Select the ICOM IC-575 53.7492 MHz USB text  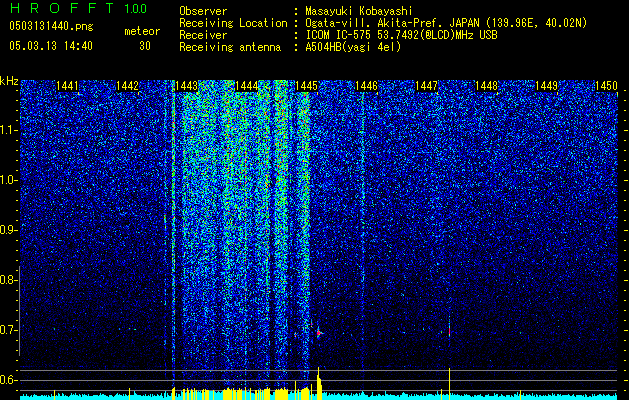coord(401,35)
